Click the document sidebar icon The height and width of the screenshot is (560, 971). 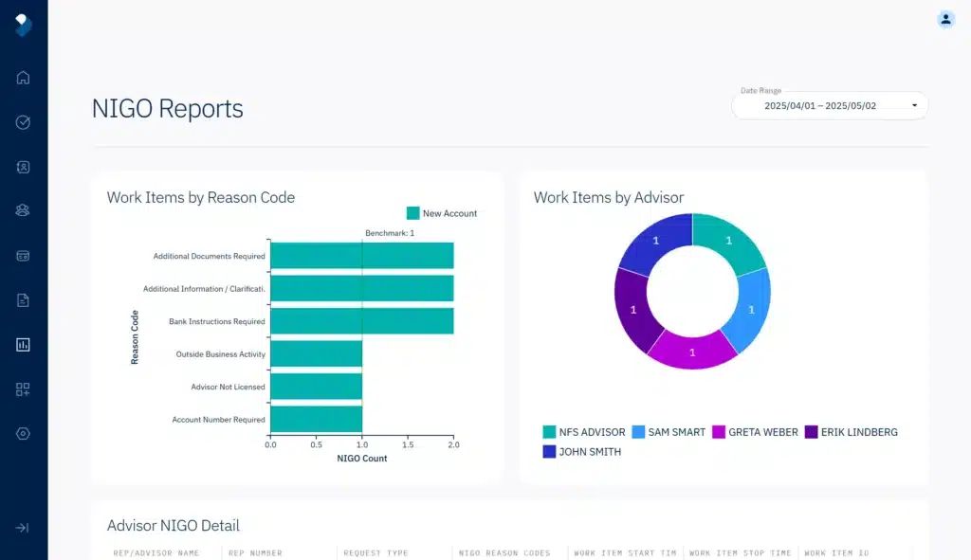[23, 300]
